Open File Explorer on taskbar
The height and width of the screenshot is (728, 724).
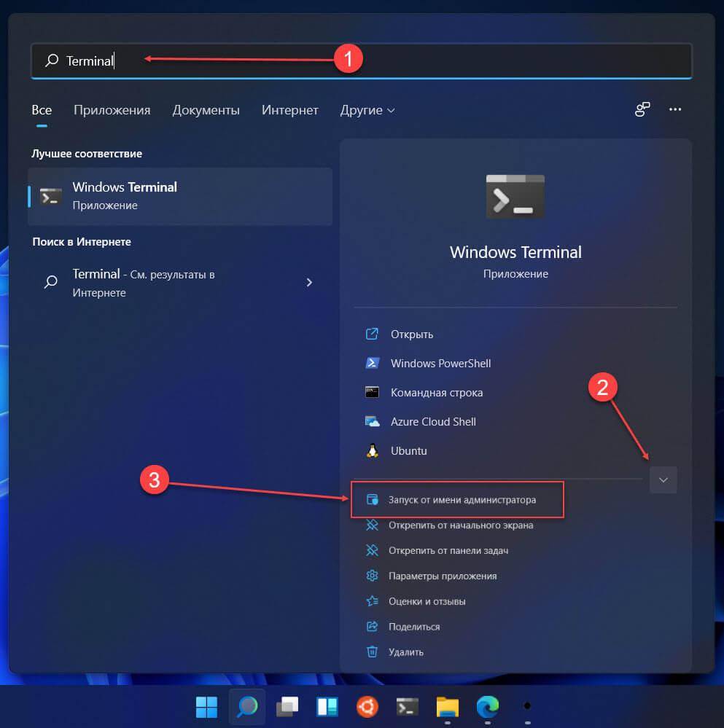pos(447,707)
